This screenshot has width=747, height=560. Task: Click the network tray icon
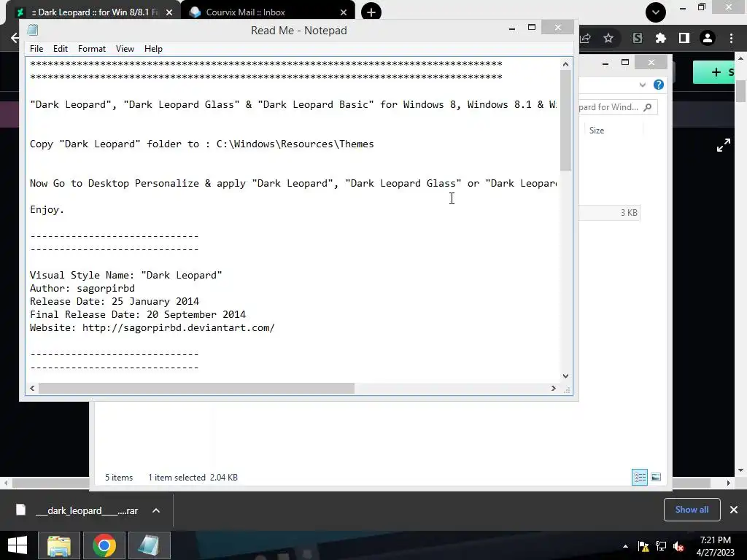click(x=661, y=546)
